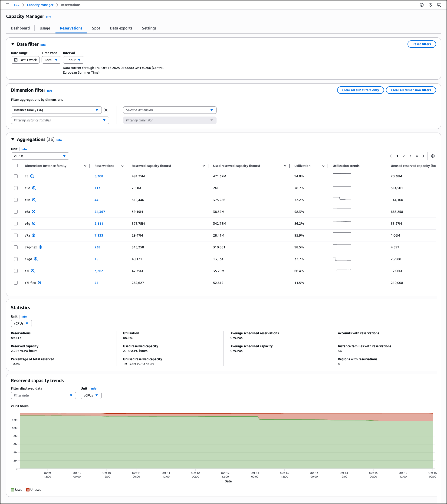447x504 pixels.
Task: Select all rows with header checkbox
Action: 16,166
